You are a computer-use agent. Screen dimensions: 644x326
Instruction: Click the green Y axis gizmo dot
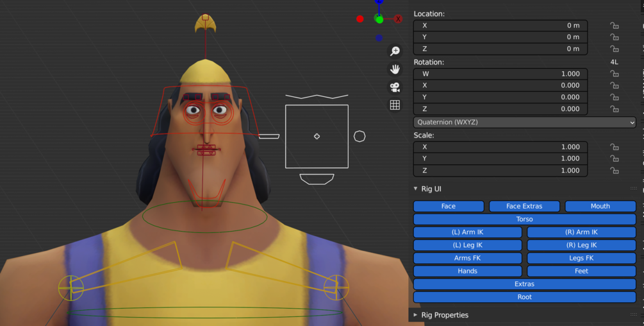pyautogui.click(x=379, y=19)
